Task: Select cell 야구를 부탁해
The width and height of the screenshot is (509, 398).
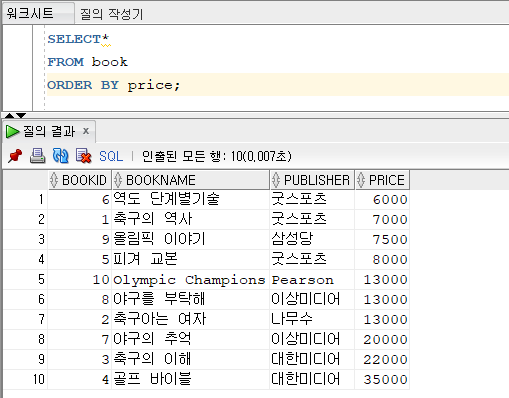Action: point(190,299)
